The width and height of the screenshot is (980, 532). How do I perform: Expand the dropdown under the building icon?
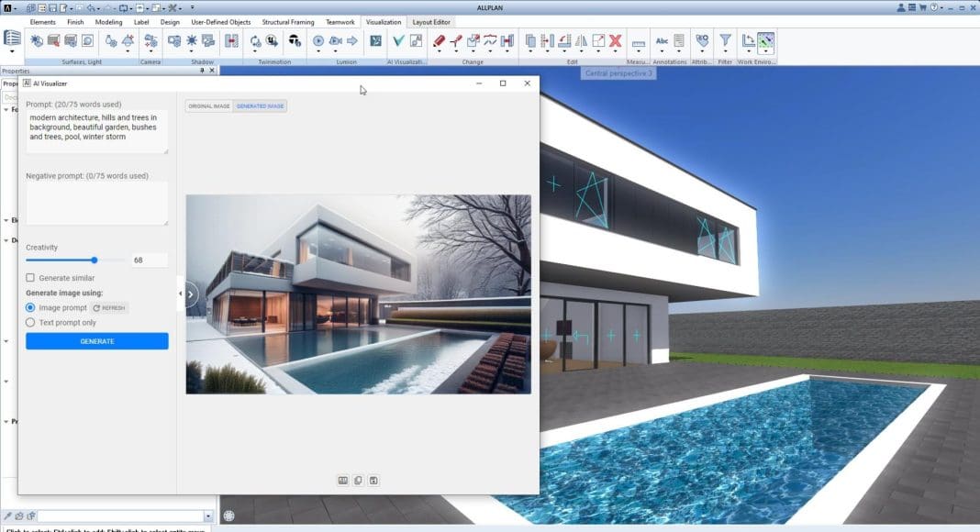click(12, 52)
